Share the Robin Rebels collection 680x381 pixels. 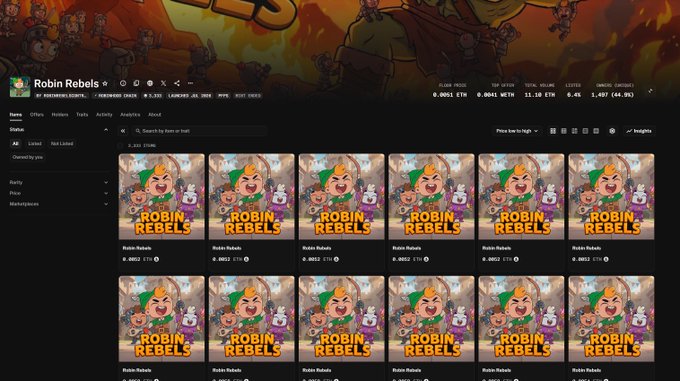(177, 83)
